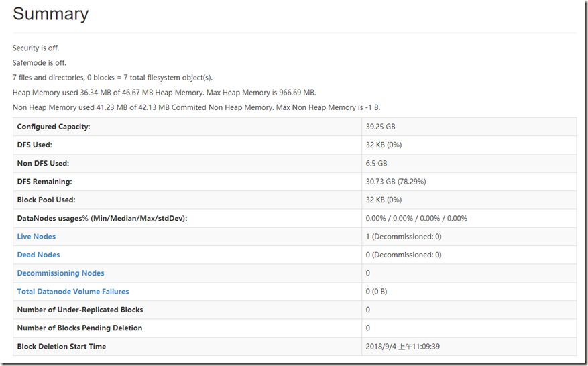Click the 39.25 GB capacity value

[380, 127]
